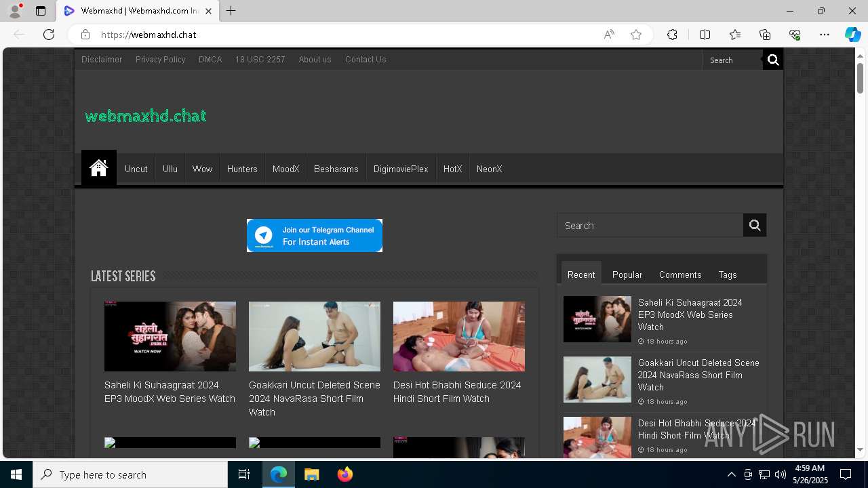Switch to the Comments sidebar tab
The height and width of the screenshot is (488, 868).
point(680,274)
